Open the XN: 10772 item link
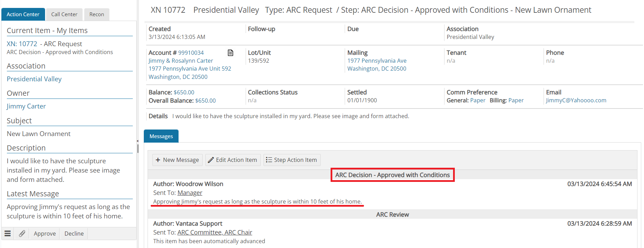This screenshot has width=644, height=248. tap(22, 44)
